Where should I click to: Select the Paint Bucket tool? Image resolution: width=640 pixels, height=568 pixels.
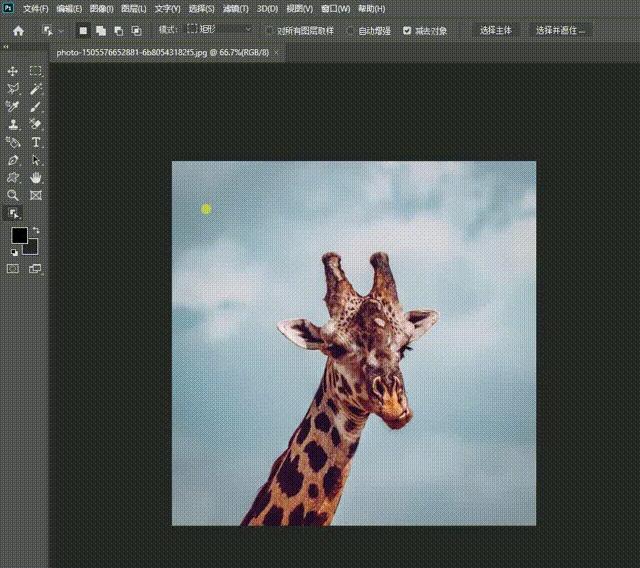[13, 142]
